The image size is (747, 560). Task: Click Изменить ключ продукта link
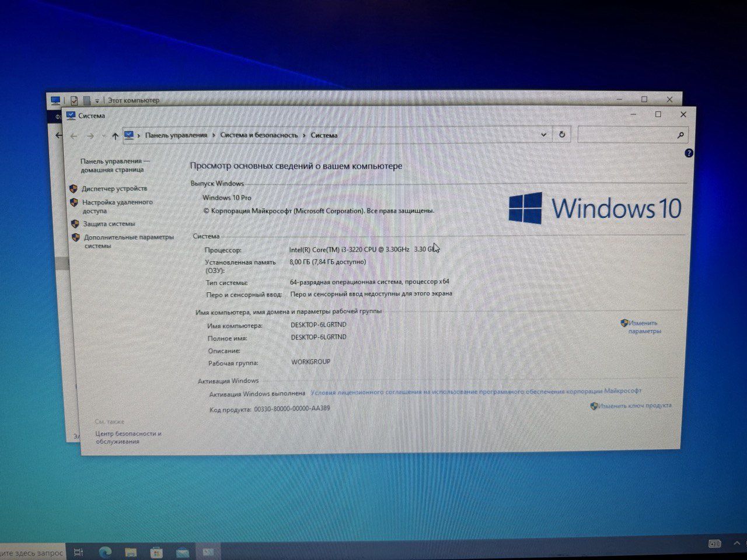(x=635, y=405)
